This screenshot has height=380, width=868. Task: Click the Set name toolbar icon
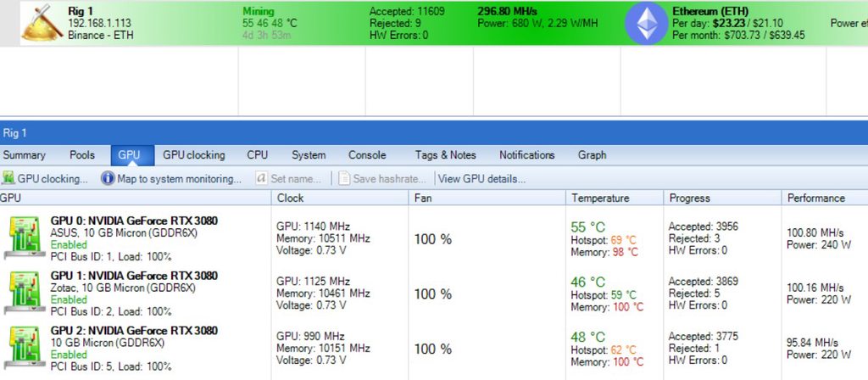tap(261, 178)
